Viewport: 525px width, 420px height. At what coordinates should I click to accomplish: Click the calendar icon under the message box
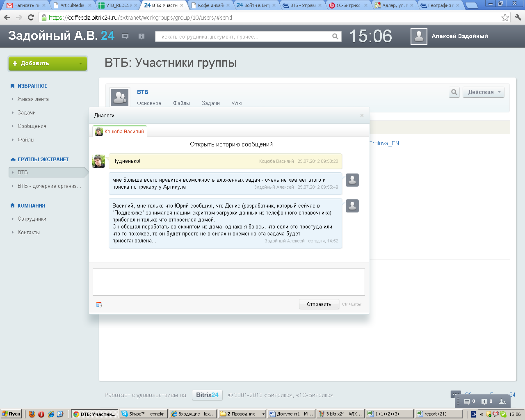click(99, 304)
